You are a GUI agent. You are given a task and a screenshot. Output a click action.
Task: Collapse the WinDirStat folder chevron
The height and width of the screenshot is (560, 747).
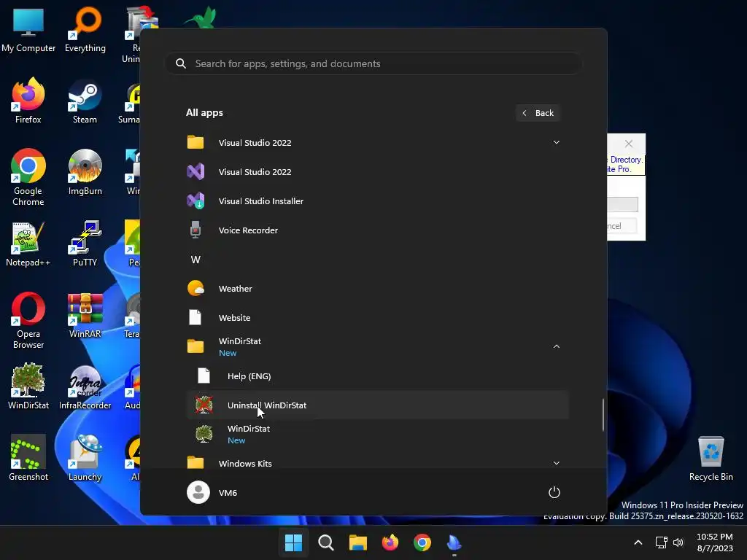coord(556,346)
